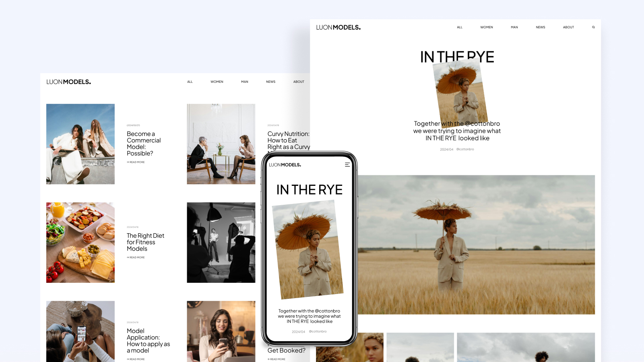The image size is (644, 362).
Task: Click READ MORE under Model Application article
Action: coord(136,359)
